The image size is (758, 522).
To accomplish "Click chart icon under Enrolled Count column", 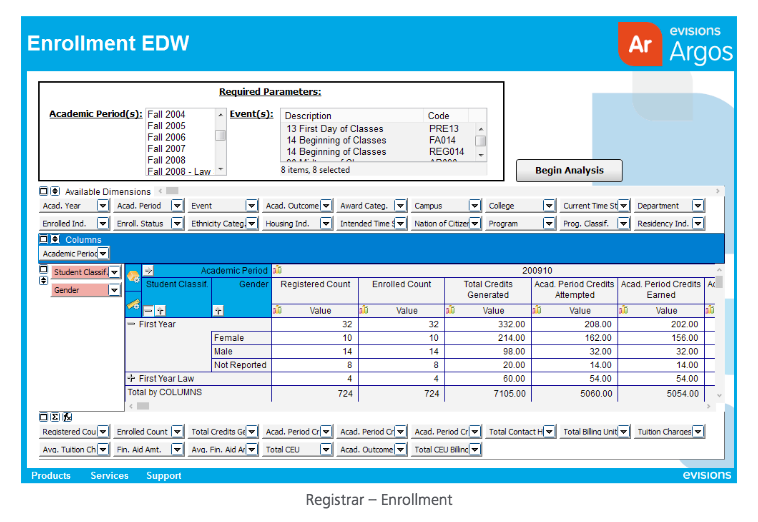I will tap(364, 310).
